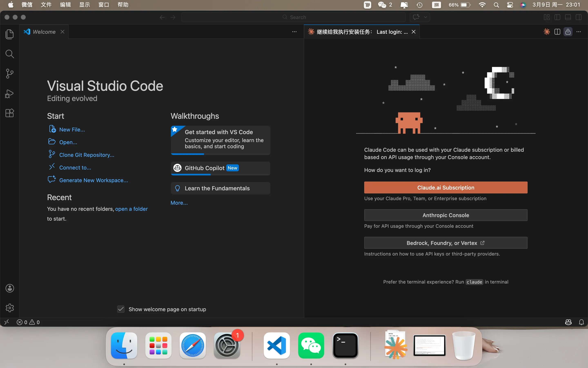588x368 pixels.
Task: Split the Claude editor to the right
Action: tap(557, 32)
